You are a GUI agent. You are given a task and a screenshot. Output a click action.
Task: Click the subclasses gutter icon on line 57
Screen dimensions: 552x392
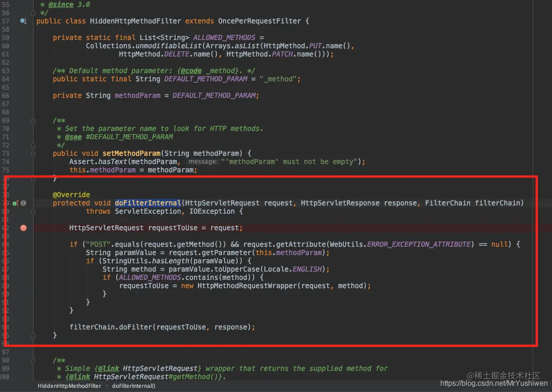(23, 21)
